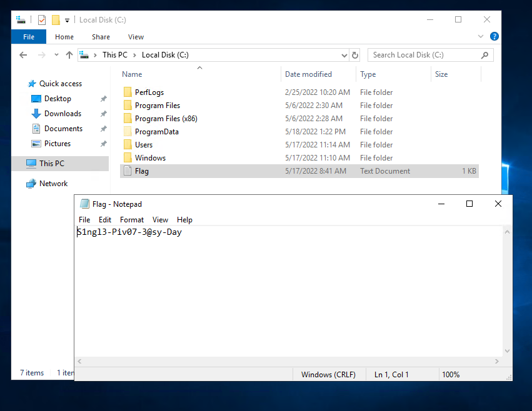This screenshot has height=411, width=532.
Task: Click the pin icon next to Desktop
Action: tap(104, 99)
